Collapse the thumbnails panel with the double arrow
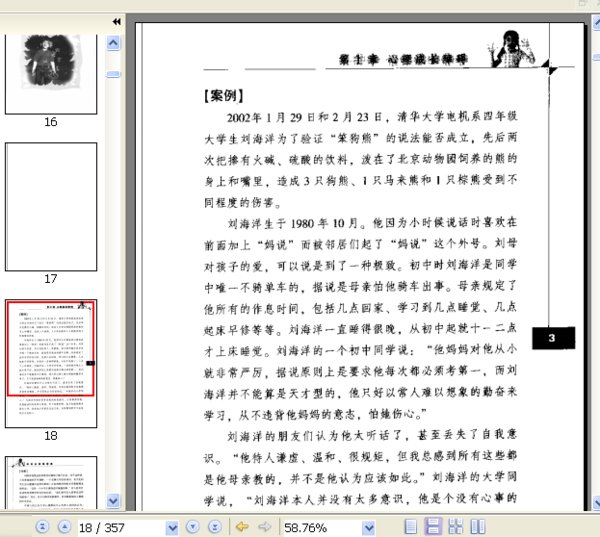Screen dimensions: 600x537 coord(117,21)
